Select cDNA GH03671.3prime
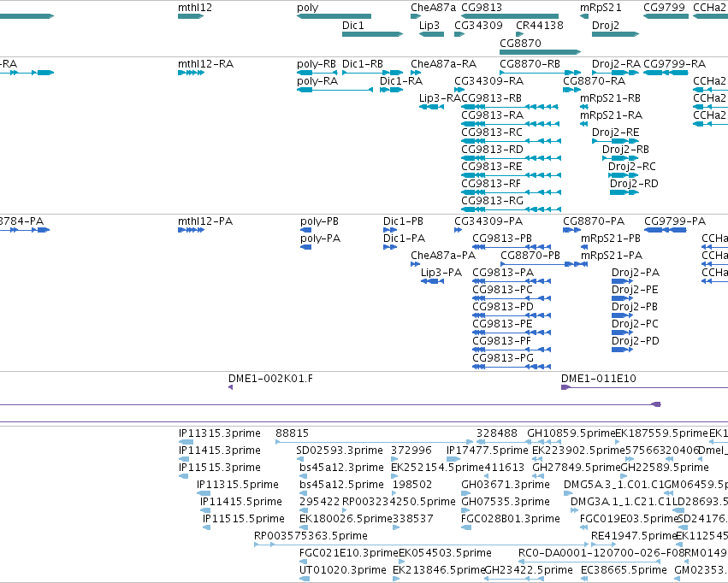728x583 pixels. 505,486
